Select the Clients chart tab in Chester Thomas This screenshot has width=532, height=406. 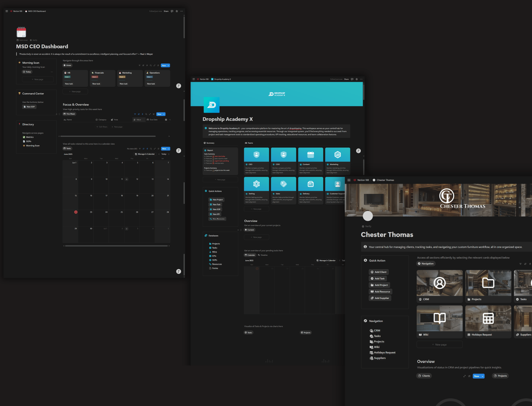[x=424, y=376]
